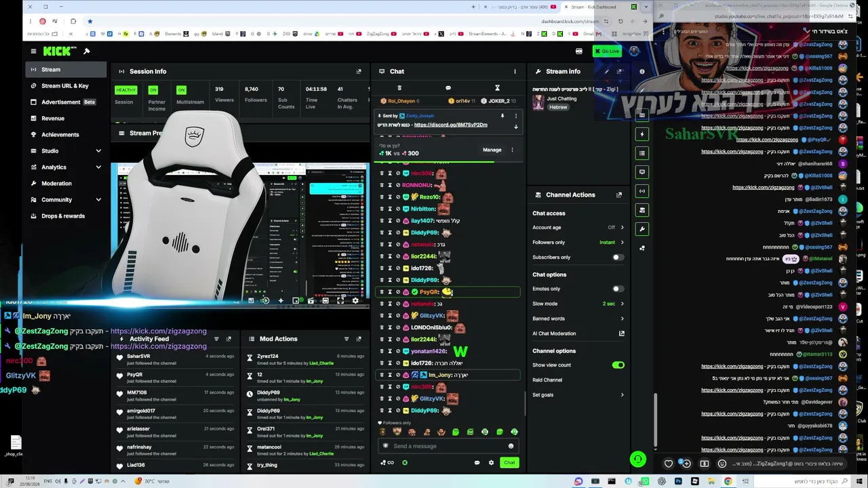Pop out the Session Info panel
The width and height of the screenshot is (868, 488).
(x=359, y=71)
